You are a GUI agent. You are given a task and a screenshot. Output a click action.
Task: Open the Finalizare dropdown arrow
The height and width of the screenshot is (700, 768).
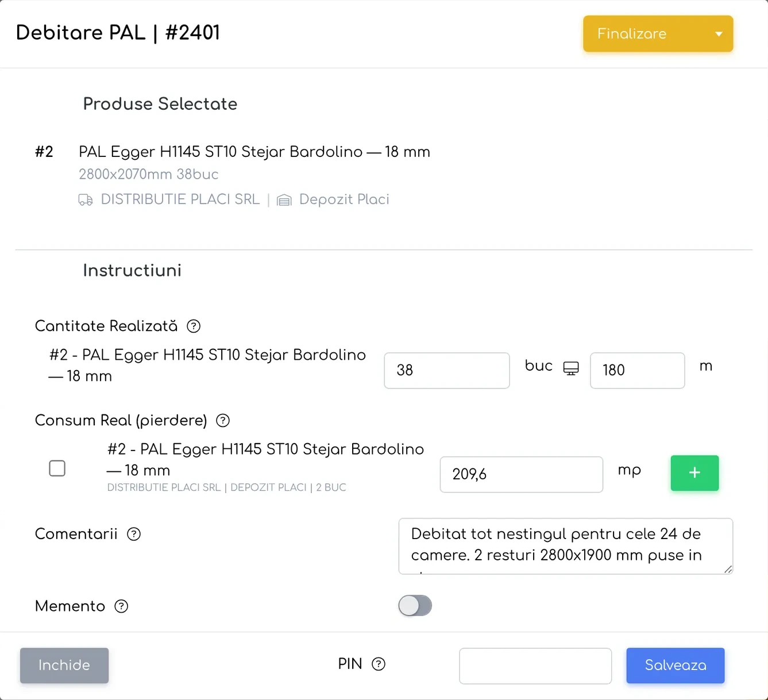point(719,34)
